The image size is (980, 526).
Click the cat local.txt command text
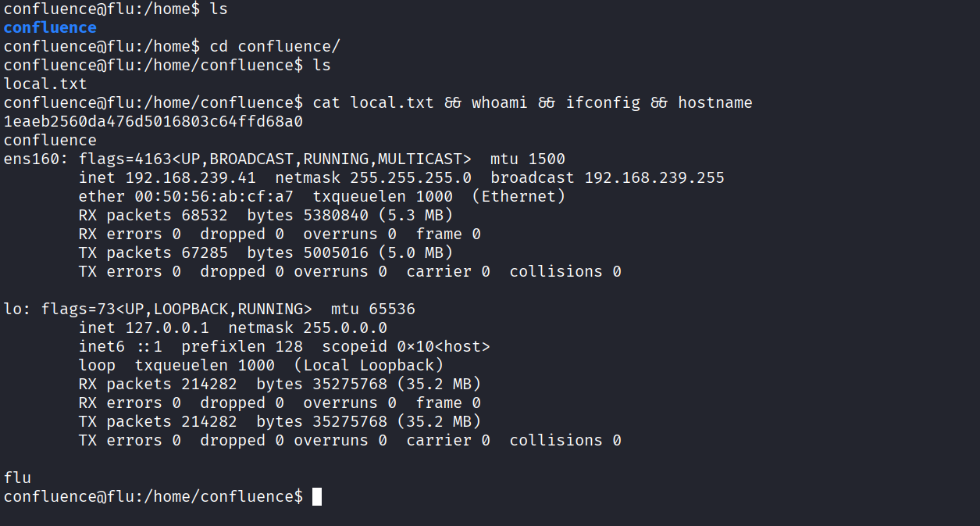[x=373, y=103]
